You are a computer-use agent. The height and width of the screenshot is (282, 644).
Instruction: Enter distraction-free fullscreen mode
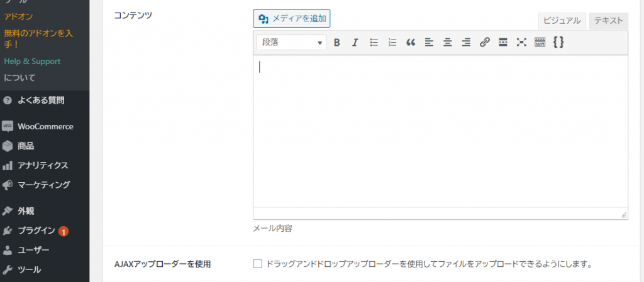pos(521,42)
